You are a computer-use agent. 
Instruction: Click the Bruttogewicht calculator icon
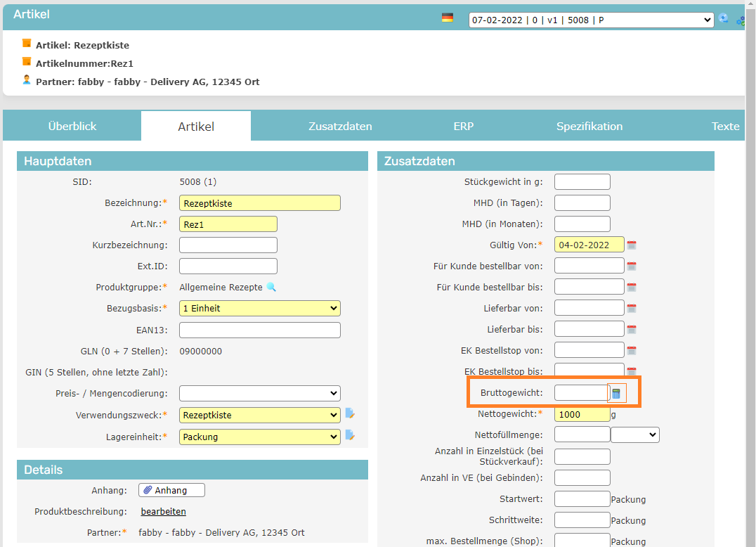(616, 394)
